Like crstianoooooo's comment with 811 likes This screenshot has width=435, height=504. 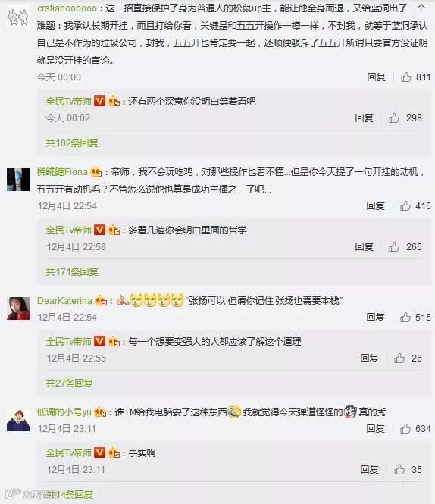coord(405,77)
